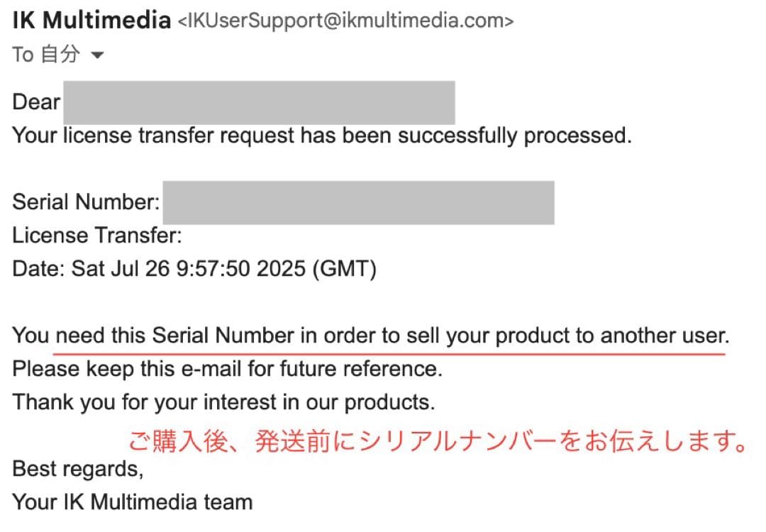Expand recipient details arrow beside To 自分
Viewport: 766px width, 532px height.
(x=97, y=55)
